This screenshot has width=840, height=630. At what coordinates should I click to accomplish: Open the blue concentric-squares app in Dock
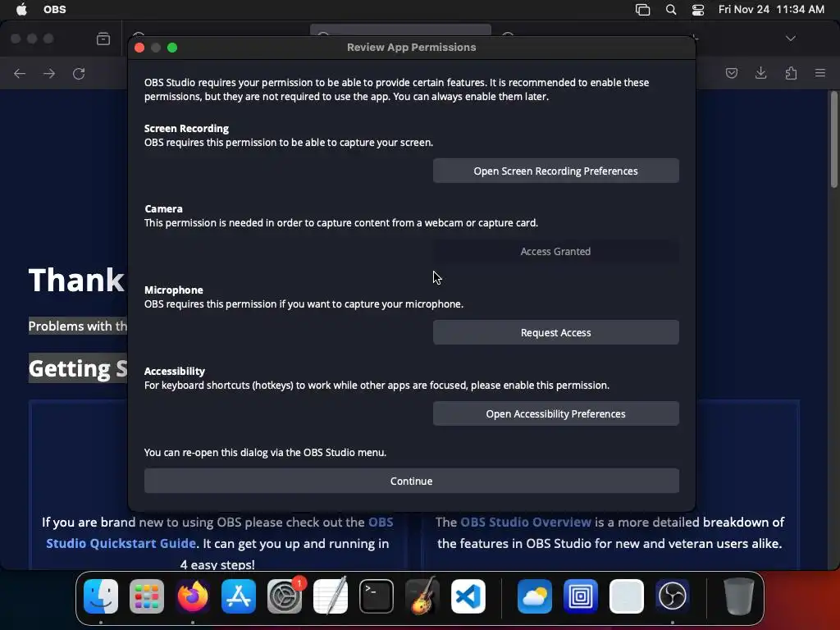pos(580,596)
